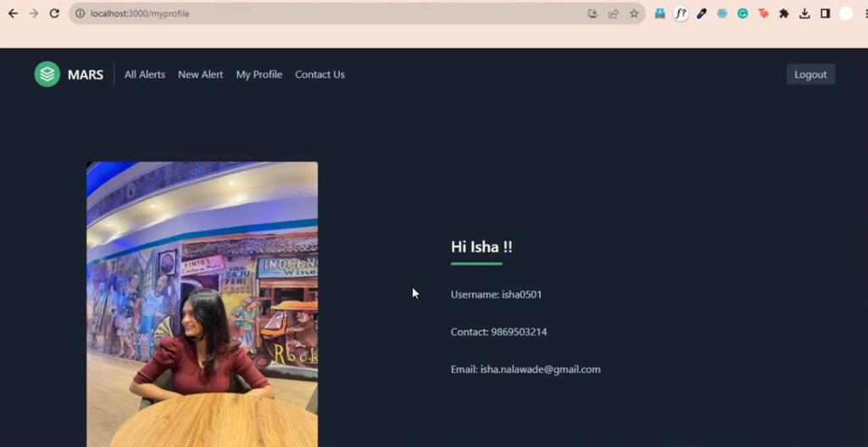Open the Contact Us link
Screen dimensions: 868x447
[320, 75]
